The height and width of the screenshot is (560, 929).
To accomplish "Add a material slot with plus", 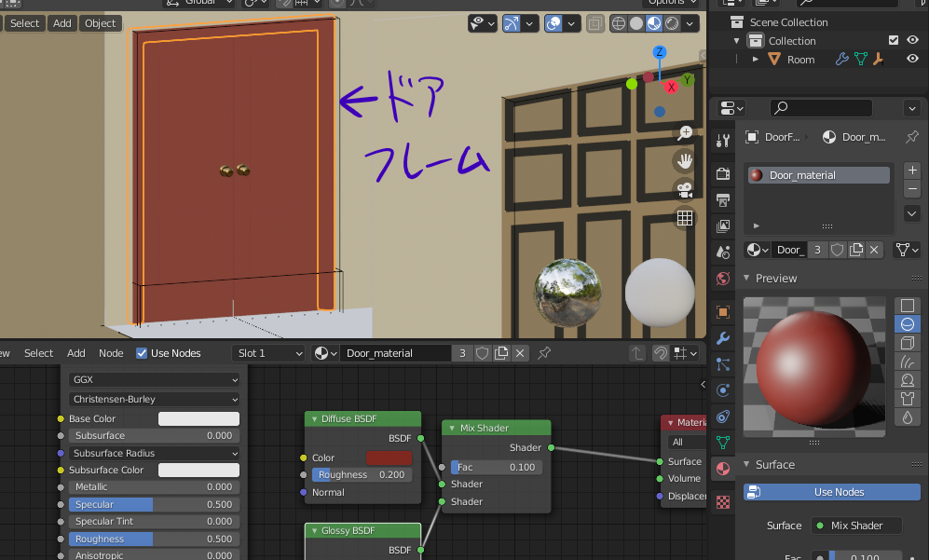I will pos(912,171).
